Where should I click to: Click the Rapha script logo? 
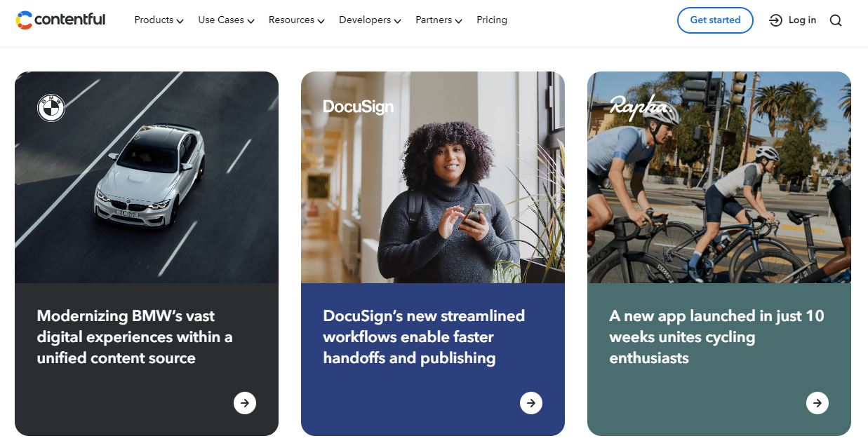pyautogui.click(x=640, y=107)
